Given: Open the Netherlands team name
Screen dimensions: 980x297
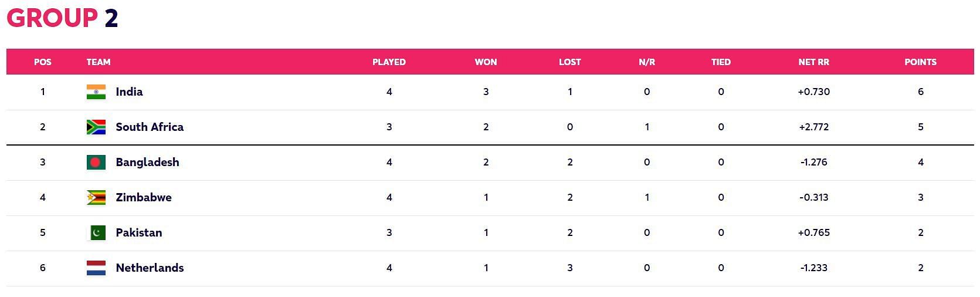Looking at the screenshot, I should 150,268.
